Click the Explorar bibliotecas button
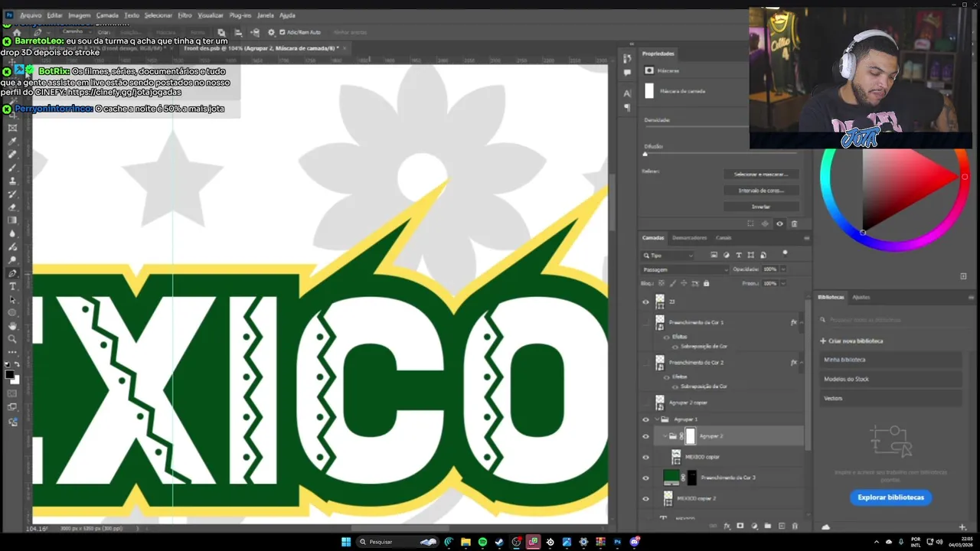This screenshot has width=980, height=551. (x=890, y=497)
